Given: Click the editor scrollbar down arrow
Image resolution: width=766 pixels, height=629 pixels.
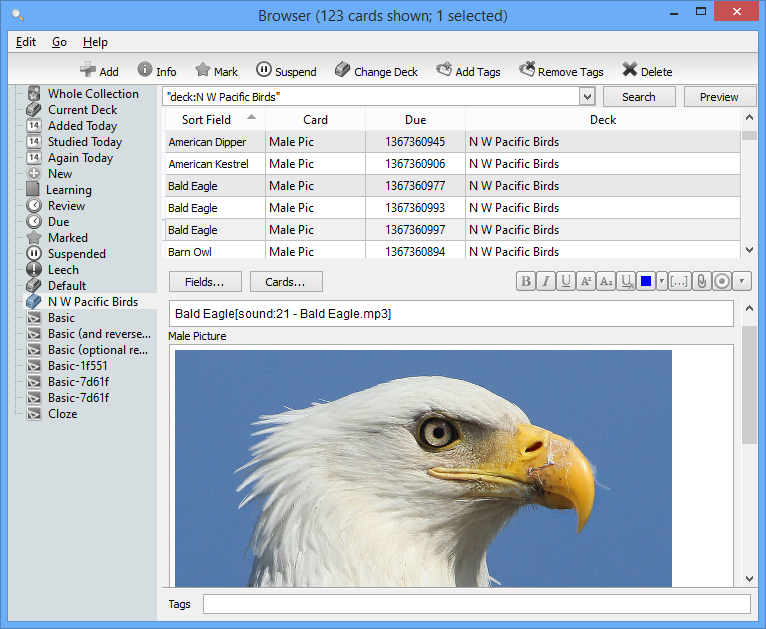Looking at the screenshot, I should (x=749, y=579).
